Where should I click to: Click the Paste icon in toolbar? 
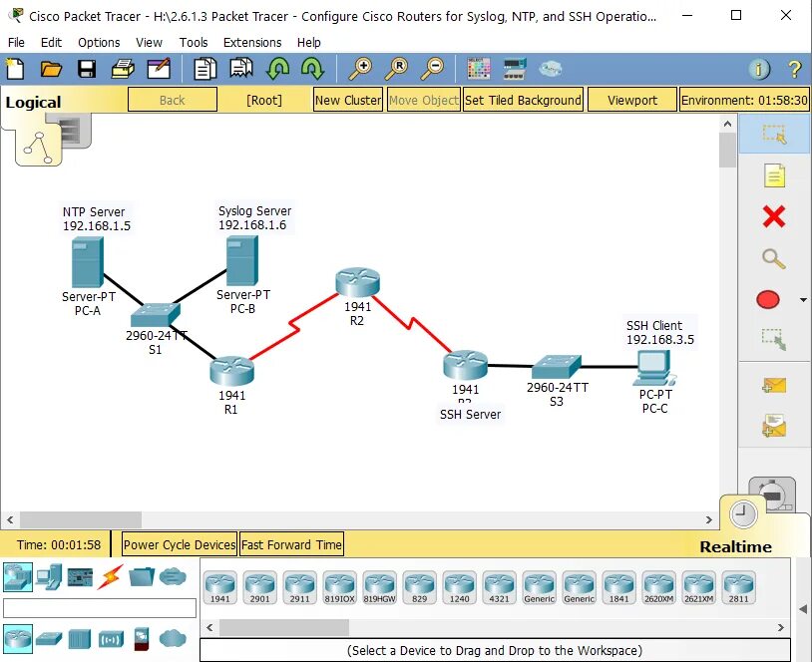[241, 69]
